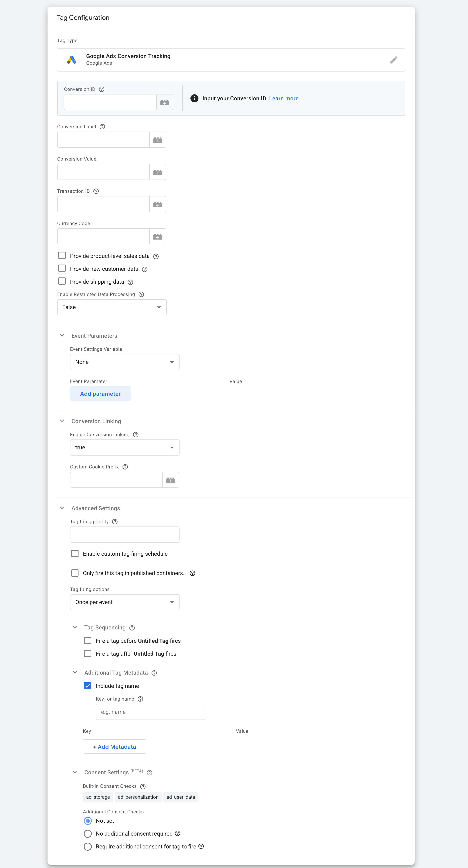Open help for Tag Sequencing
The image size is (468, 868).
click(x=132, y=627)
